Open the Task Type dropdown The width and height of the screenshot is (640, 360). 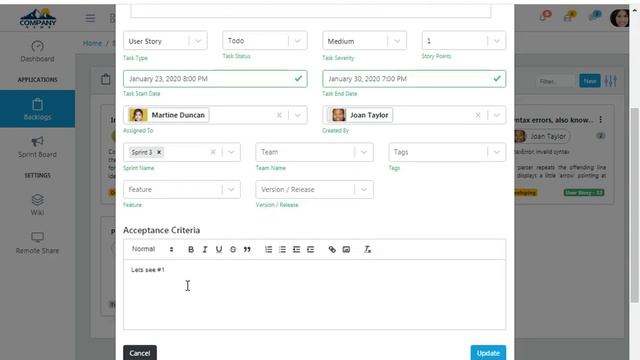165,41
